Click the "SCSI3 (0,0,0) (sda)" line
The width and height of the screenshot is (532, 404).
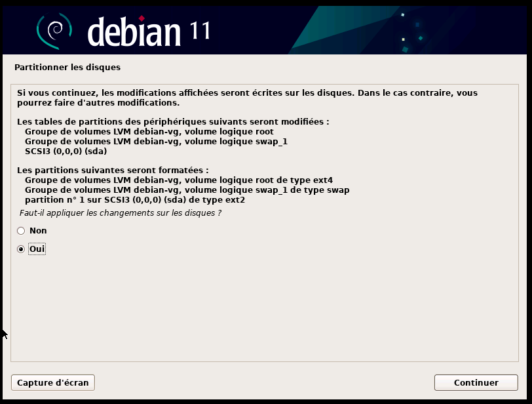(66, 151)
